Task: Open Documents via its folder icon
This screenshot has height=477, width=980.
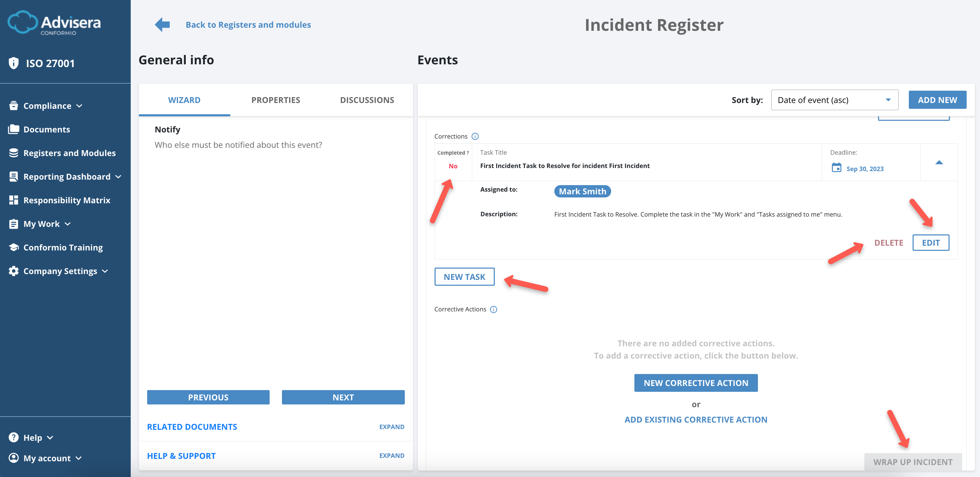Action: pos(14,129)
